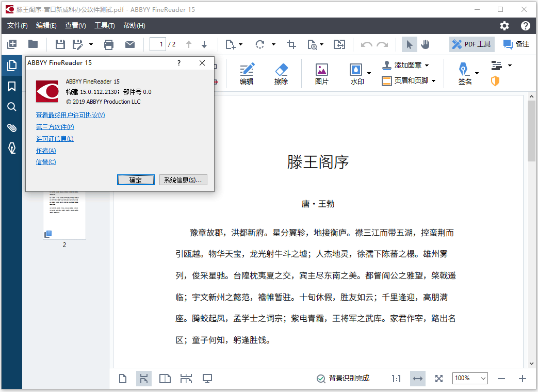Click the Picture (图片) tool icon

click(322, 73)
